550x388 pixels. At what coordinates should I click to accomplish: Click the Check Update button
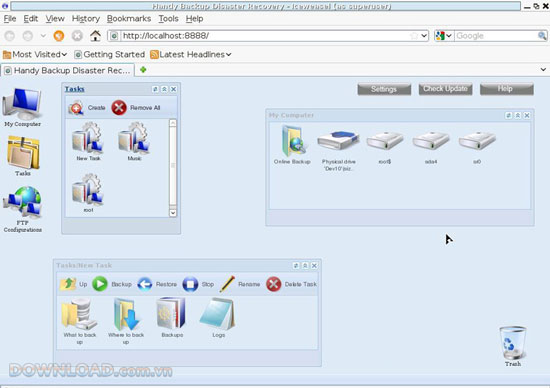click(x=445, y=89)
